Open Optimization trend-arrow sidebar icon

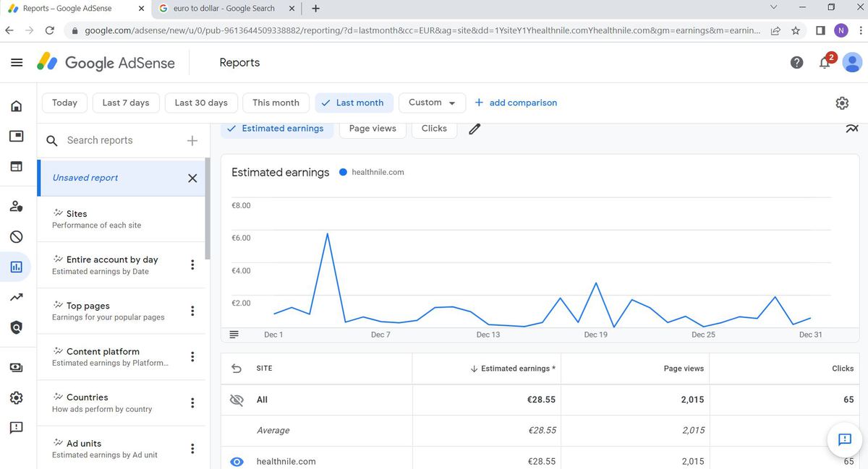[x=16, y=296]
